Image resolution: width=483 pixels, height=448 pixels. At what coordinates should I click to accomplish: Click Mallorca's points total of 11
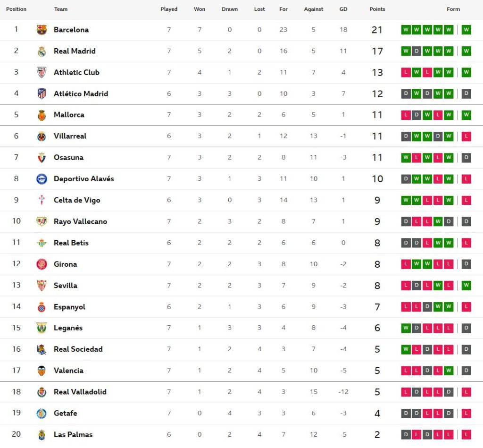377,115
